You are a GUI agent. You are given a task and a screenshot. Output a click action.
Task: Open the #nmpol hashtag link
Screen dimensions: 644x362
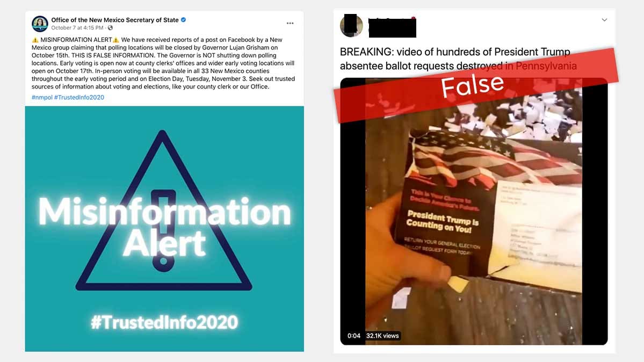pos(42,97)
